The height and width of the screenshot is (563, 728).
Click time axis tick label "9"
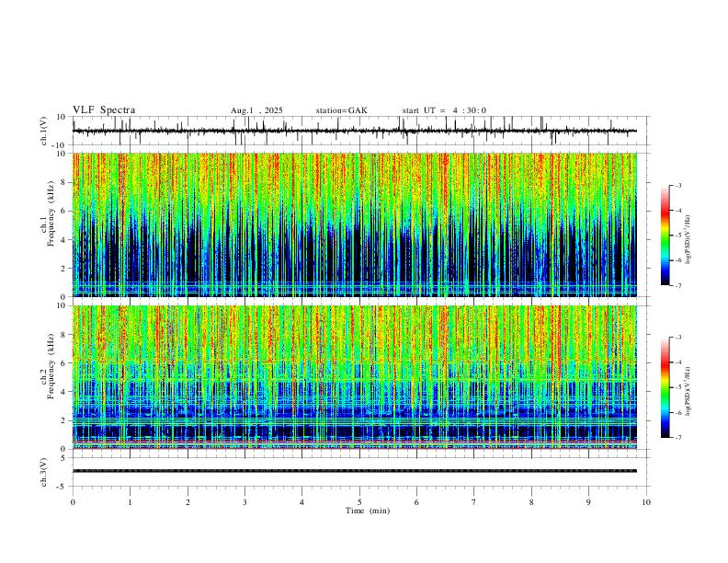tap(588, 502)
